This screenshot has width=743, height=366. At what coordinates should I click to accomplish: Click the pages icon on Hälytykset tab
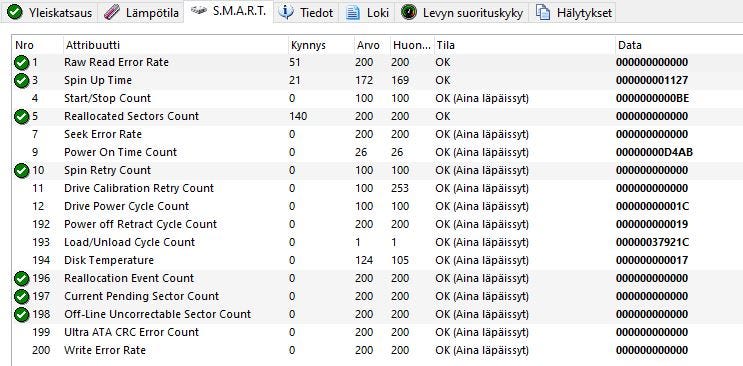click(543, 12)
